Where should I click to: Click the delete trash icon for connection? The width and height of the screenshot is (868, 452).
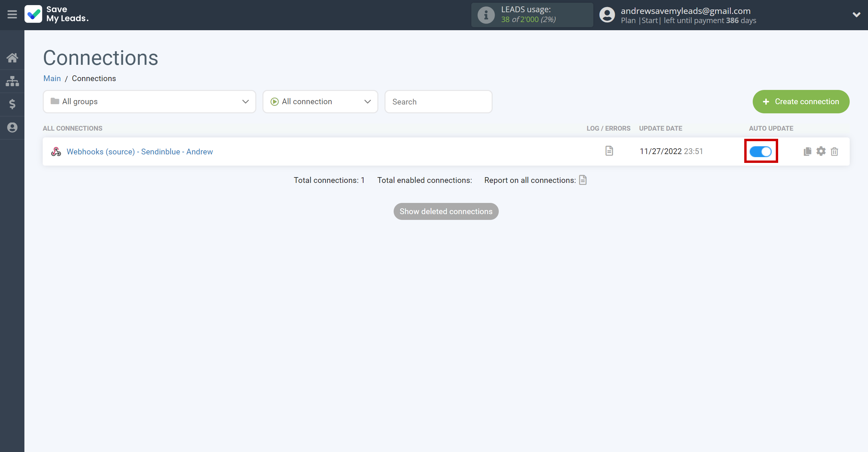coord(834,151)
